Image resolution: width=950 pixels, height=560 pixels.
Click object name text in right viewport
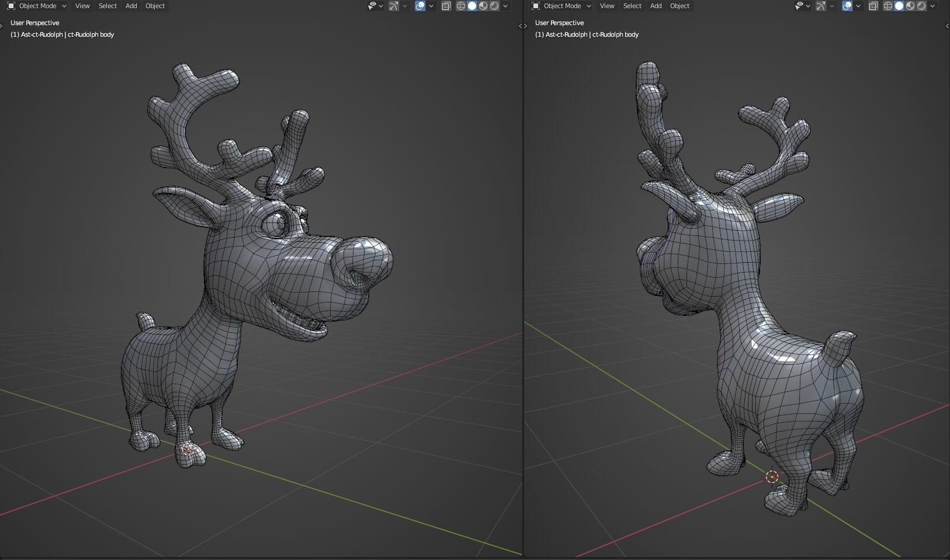[x=587, y=34]
